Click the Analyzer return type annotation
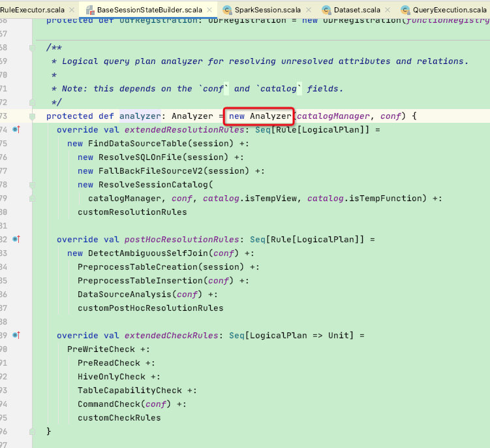490x448 pixels. 192,116
